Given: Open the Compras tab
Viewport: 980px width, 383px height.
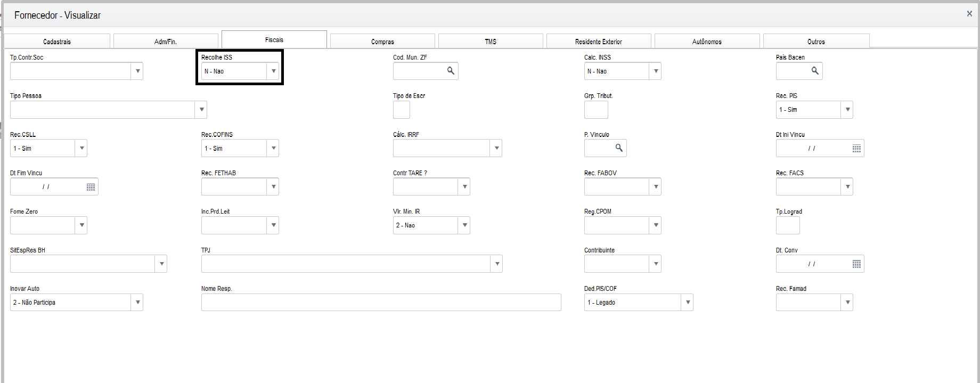Looking at the screenshot, I should (382, 42).
